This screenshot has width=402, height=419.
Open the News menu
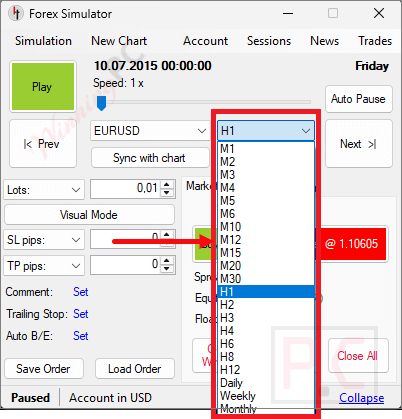tap(324, 41)
